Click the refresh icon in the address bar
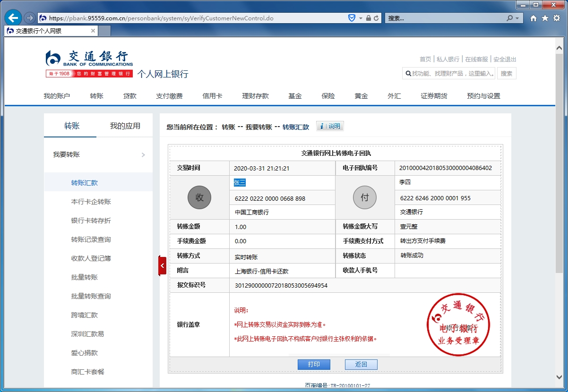Image resolution: width=568 pixels, height=392 pixels. [376, 17]
